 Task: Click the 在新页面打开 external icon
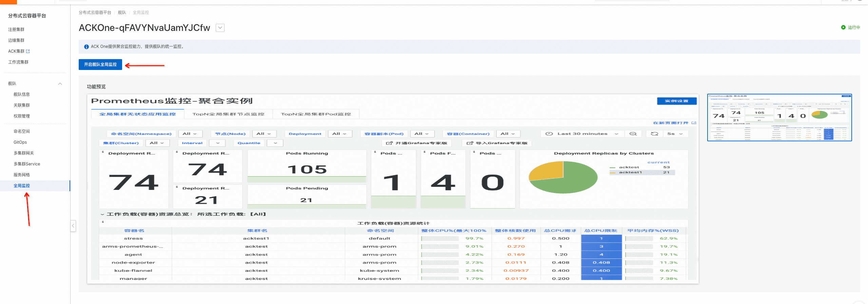(x=694, y=123)
